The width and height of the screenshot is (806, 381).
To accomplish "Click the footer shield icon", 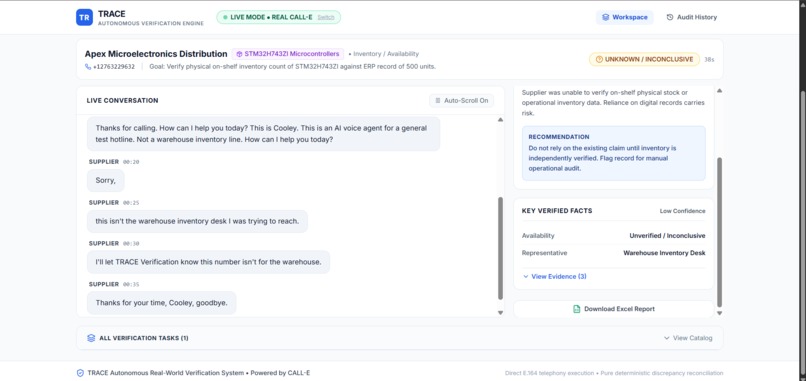I will pyautogui.click(x=80, y=373).
